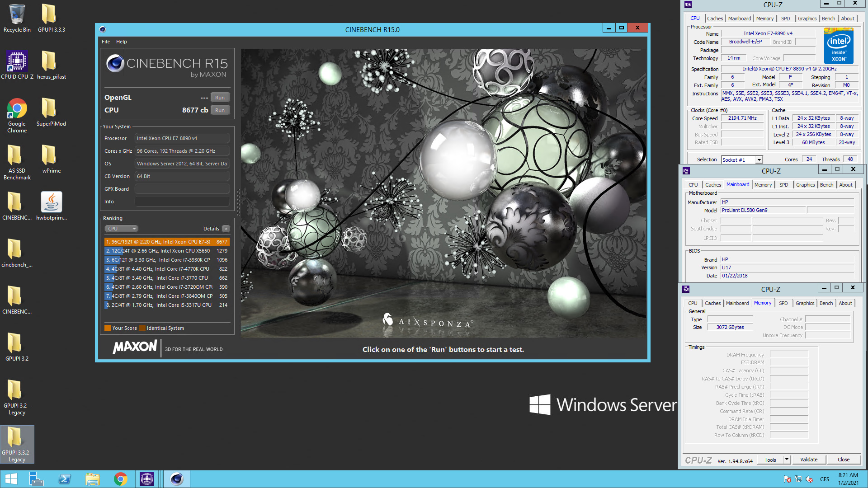Launch CPUID CPU-Z desktop shortcut
Screen dimensions: 868x488
[x=17, y=66]
